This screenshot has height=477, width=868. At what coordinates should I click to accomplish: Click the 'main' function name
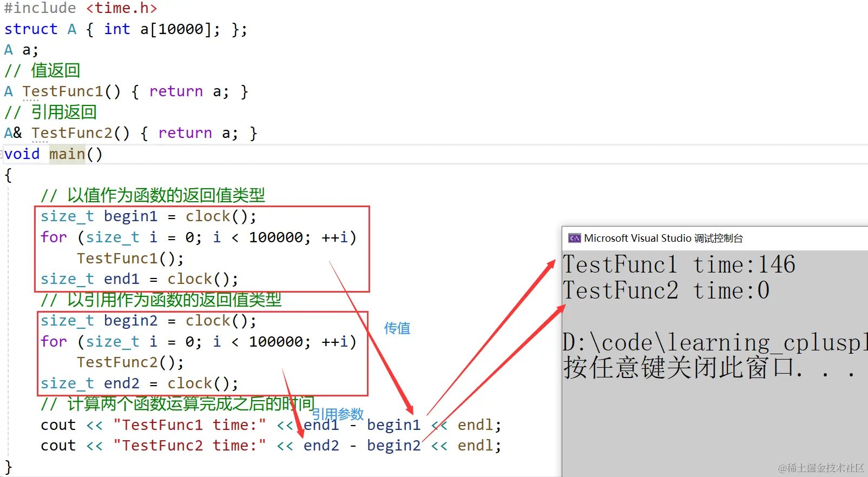(x=67, y=154)
